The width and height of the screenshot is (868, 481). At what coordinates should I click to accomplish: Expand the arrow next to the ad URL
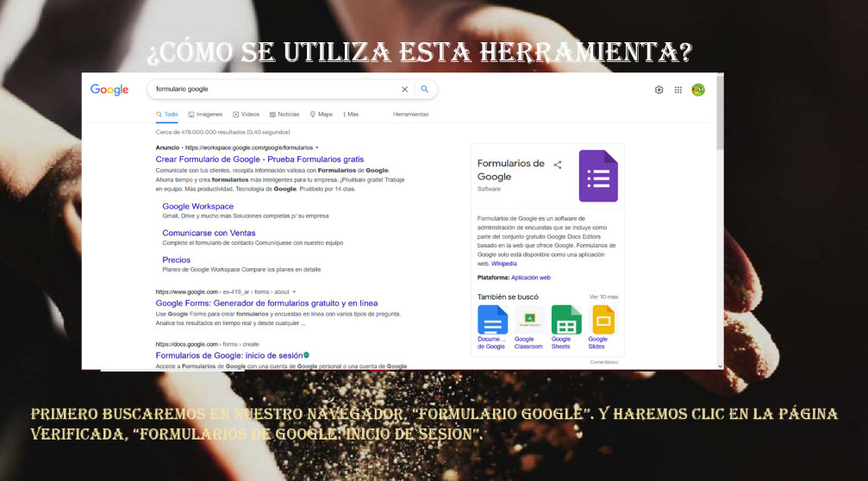(x=317, y=148)
